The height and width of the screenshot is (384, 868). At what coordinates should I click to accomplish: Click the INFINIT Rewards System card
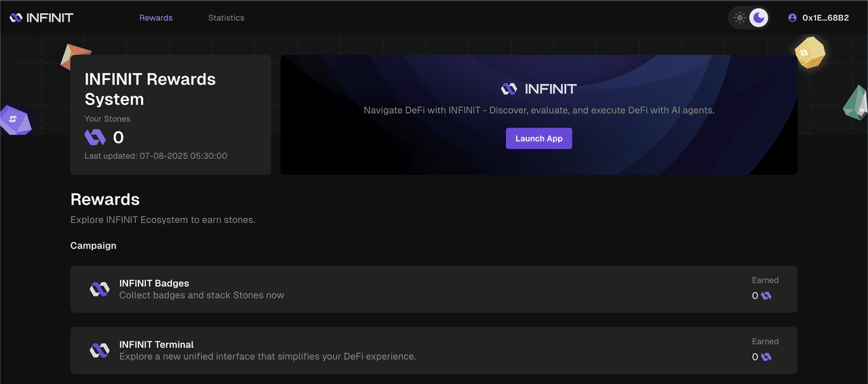[171, 115]
